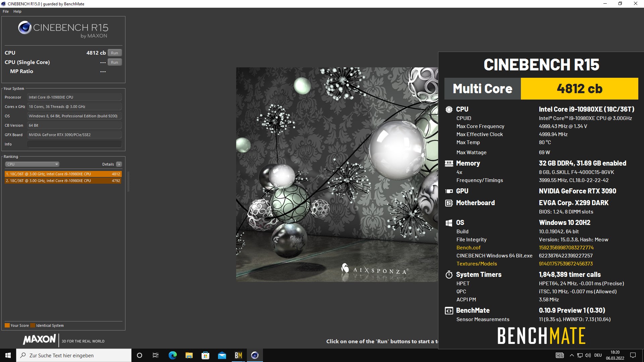
Task: Click the Identical System legend swatch
Action: [x=33, y=325]
